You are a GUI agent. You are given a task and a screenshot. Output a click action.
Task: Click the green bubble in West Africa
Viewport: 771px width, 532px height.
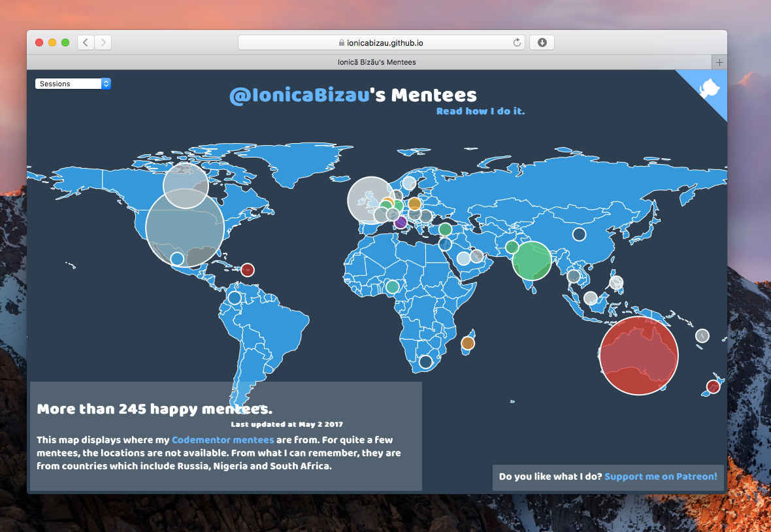tap(393, 286)
